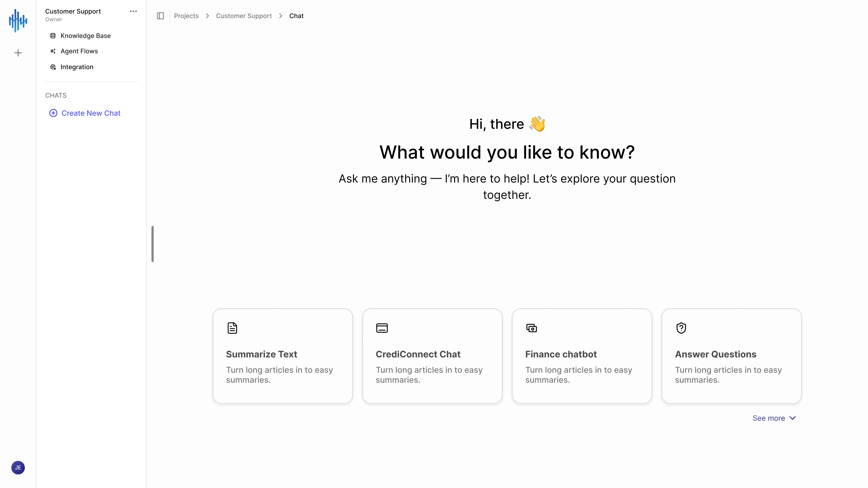Click the Summarize Text document icon

(x=232, y=328)
